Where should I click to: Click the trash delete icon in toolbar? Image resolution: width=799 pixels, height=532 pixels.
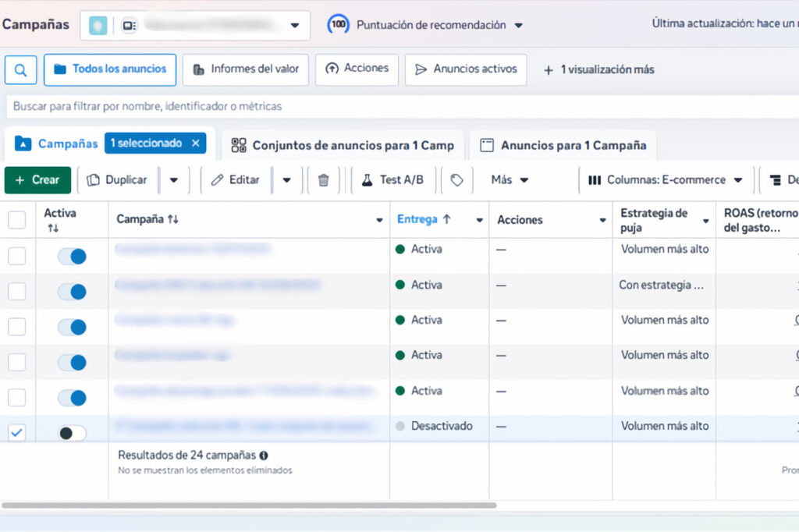[x=323, y=180]
